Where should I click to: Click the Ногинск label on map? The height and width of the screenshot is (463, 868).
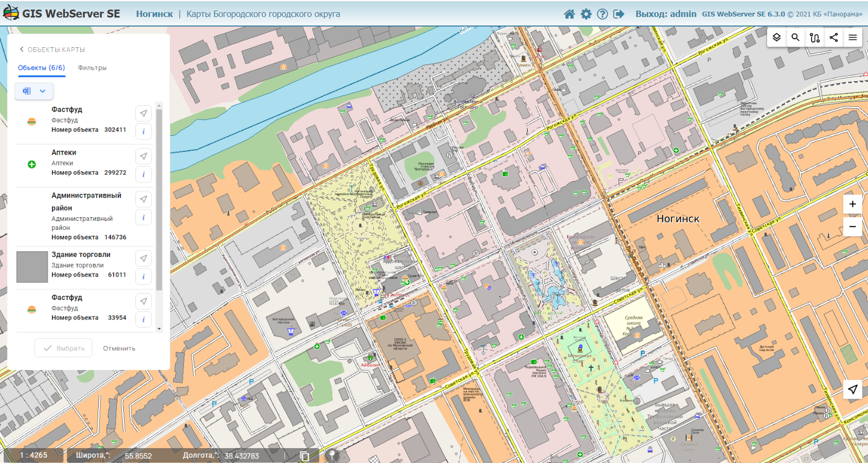click(x=678, y=219)
